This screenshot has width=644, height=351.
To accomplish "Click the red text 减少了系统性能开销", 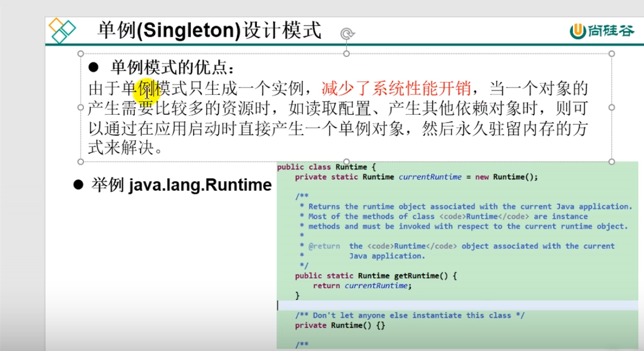I will click(396, 89).
